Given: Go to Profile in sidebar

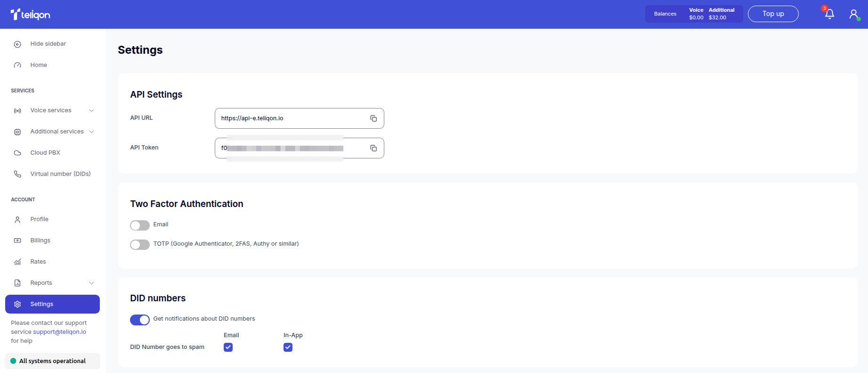Looking at the screenshot, I should (x=39, y=219).
